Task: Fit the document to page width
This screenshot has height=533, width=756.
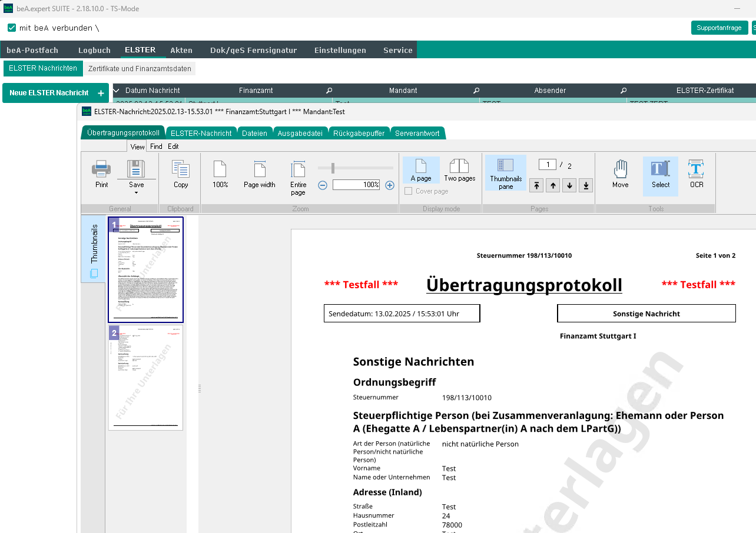Action: tap(260, 174)
